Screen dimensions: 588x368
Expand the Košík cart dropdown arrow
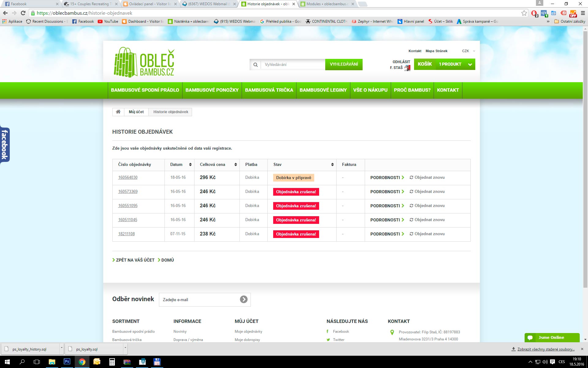(x=470, y=64)
